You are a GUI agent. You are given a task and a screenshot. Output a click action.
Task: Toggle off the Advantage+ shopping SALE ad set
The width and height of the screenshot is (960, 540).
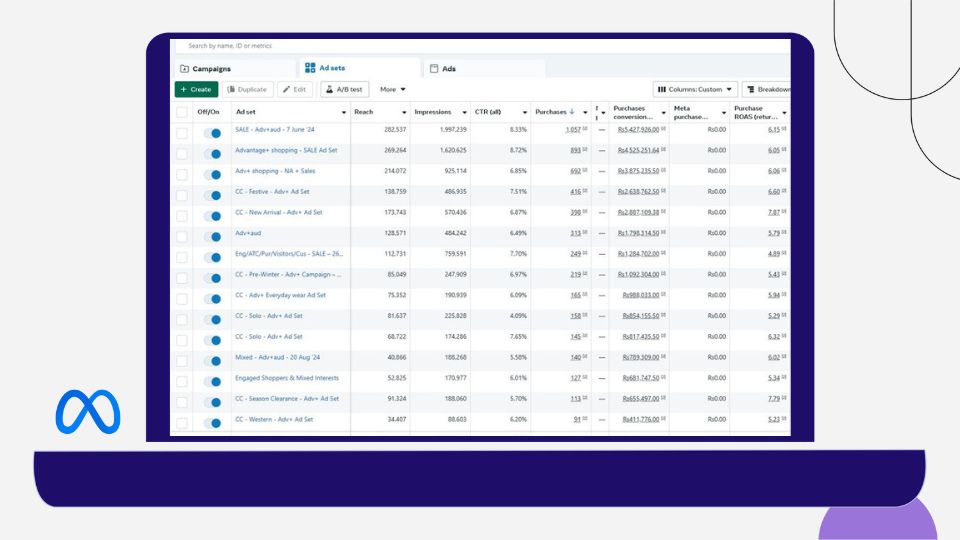pos(212,154)
